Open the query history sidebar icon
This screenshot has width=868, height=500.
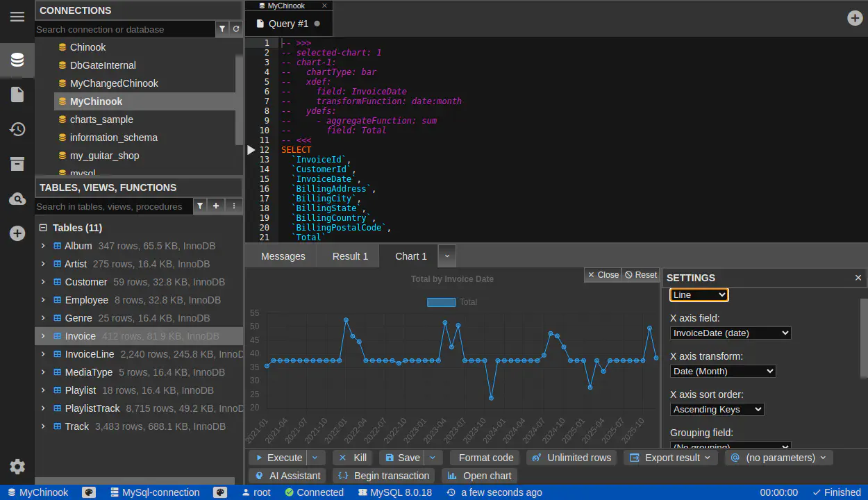17,129
